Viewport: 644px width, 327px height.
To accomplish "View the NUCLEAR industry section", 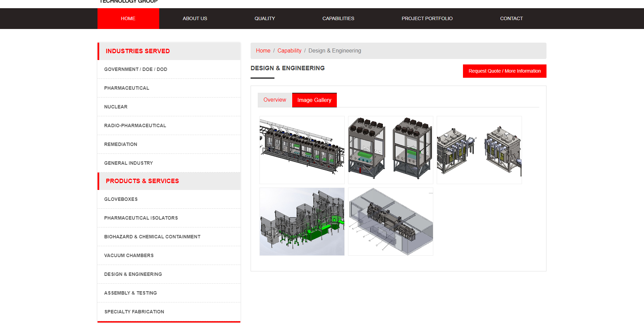I will pos(116,107).
